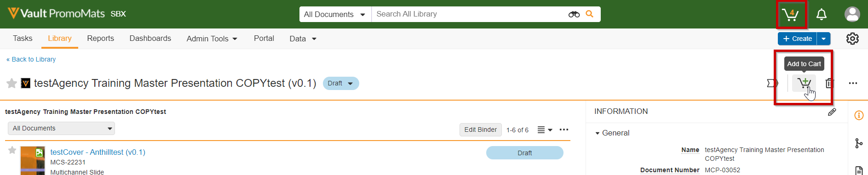Open the shopping cart in header
This screenshot has height=175, width=868.
click(790, 15)
